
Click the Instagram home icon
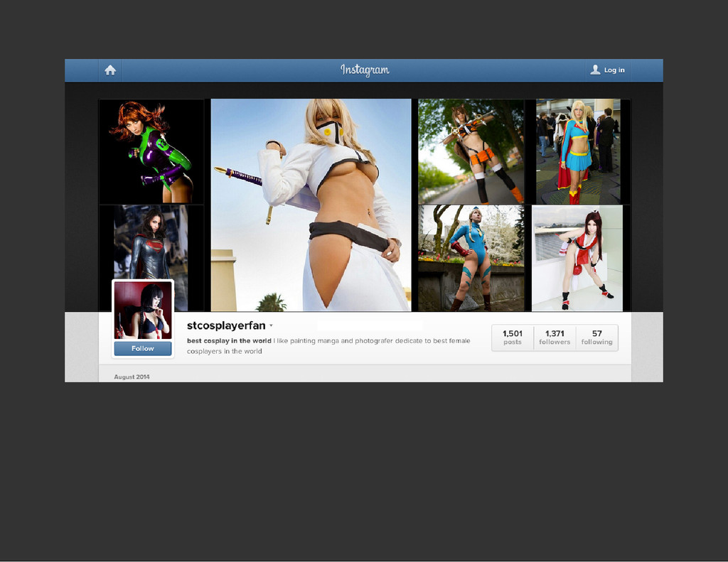point(110,70)
